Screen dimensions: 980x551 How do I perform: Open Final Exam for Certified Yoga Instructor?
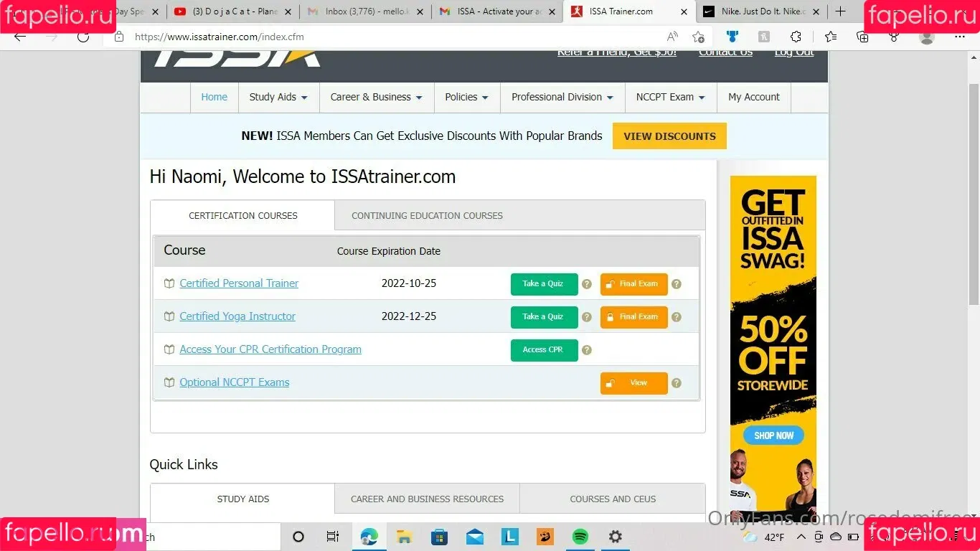[x=634, y=317]
